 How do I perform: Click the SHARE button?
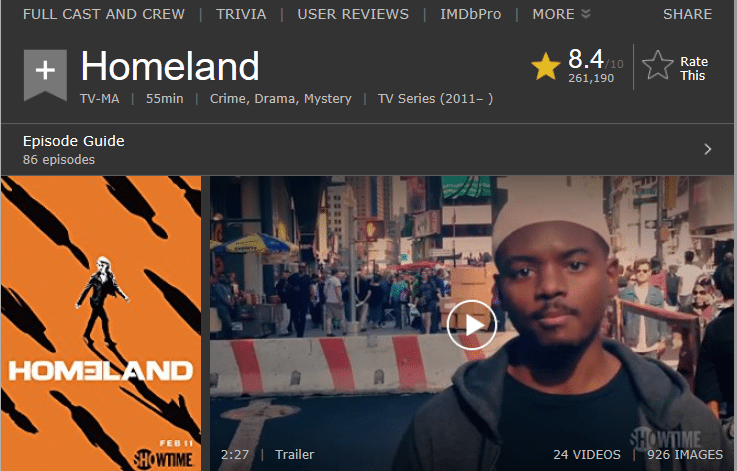(x=687, y=14)
